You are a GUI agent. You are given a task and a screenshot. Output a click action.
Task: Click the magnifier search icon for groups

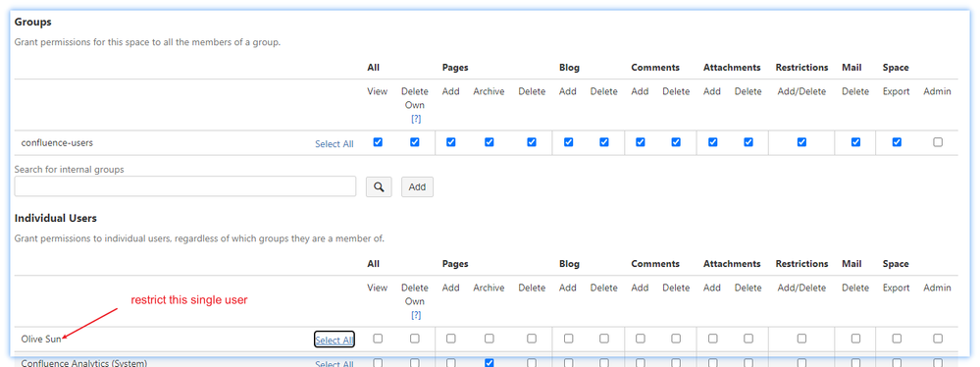(x=378, y=186)
